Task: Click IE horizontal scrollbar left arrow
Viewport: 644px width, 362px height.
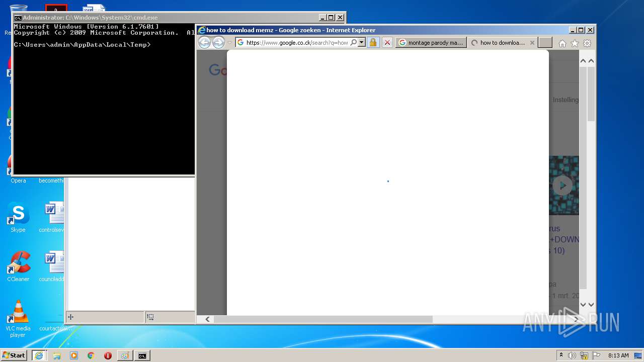Action: point(207,319)
